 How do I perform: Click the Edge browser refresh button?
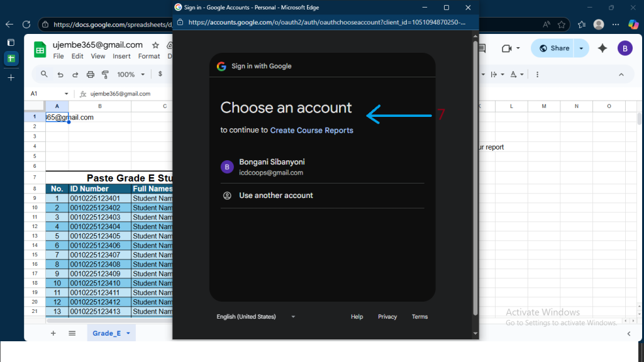pyautogui.click(x=26, y=25)
